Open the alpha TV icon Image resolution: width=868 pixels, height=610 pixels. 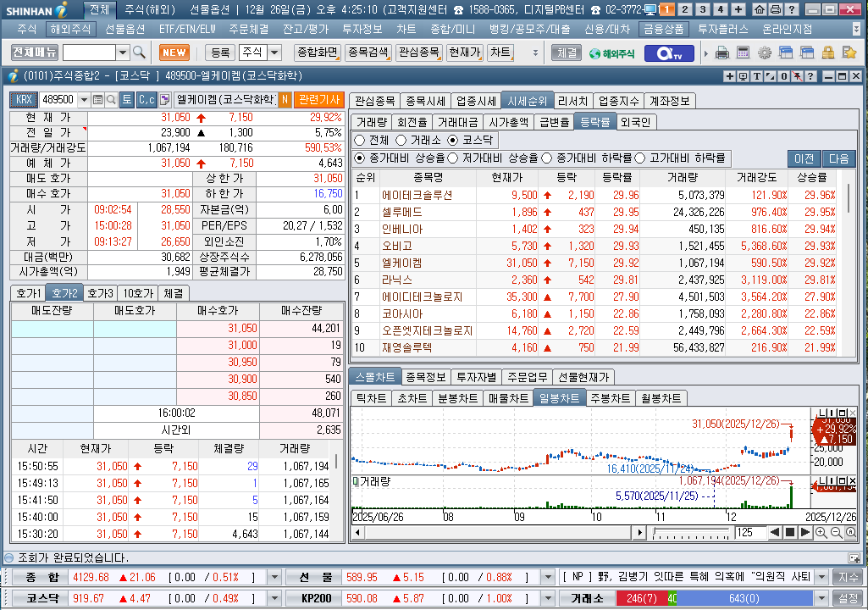pyautogui.click(x=667, y=53)
